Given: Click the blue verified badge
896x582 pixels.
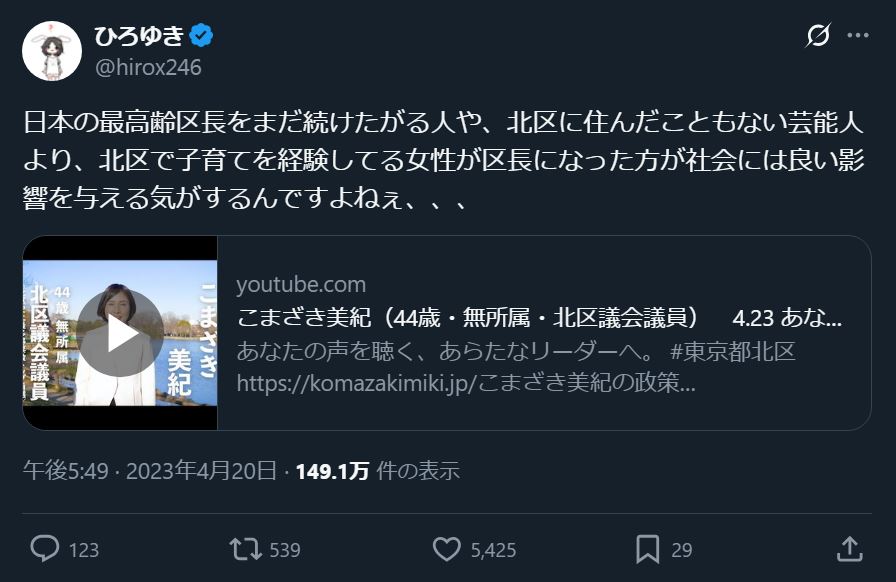Looking at the screenshot, I should (201, 37).
